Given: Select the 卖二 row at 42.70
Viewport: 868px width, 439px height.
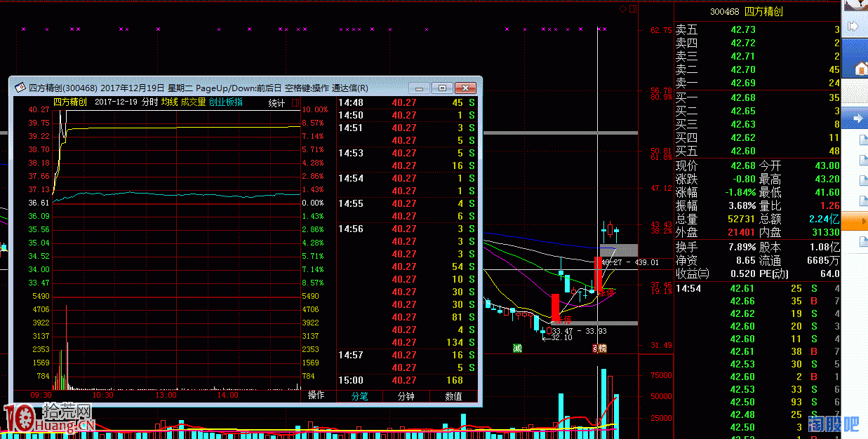Looking at the screenshot, I should pos(757,69).
